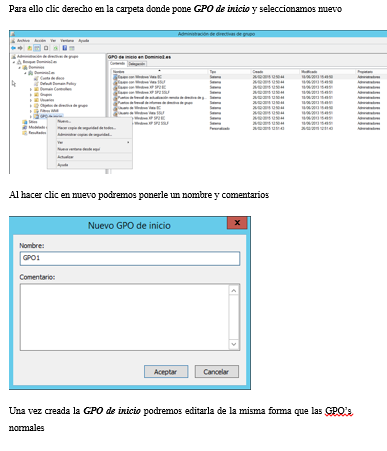Click the green refresh icon in the toolbar
This screenshot has width=387, height=451.
(x=56, y=48)
